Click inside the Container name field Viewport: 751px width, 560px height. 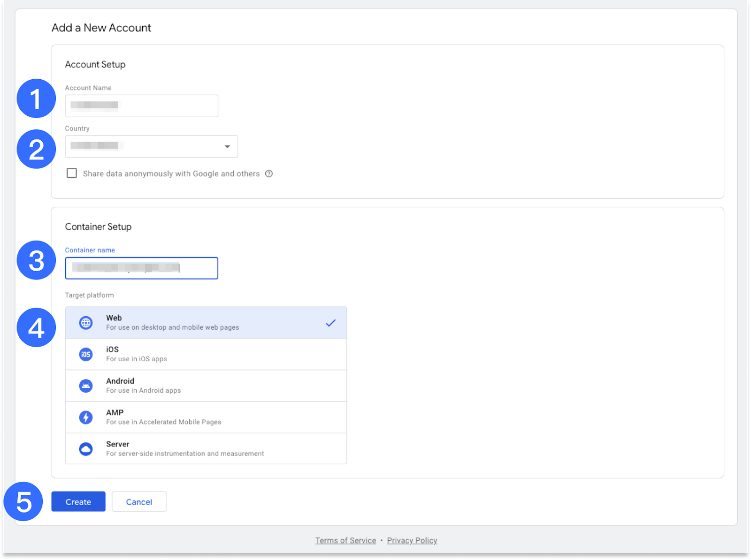click(141, 268)
